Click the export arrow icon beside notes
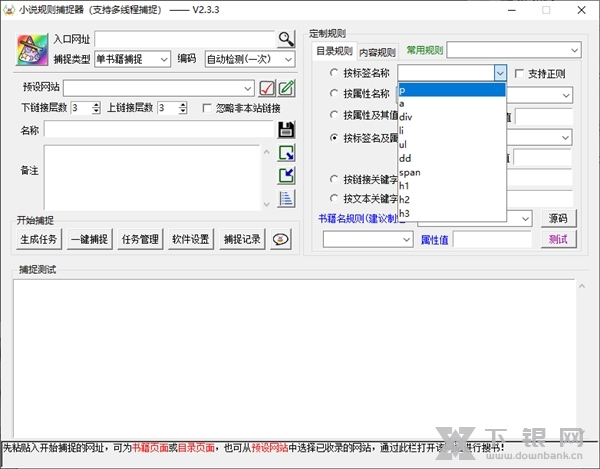This screenshot has height=469, width=600. [287, 176]
